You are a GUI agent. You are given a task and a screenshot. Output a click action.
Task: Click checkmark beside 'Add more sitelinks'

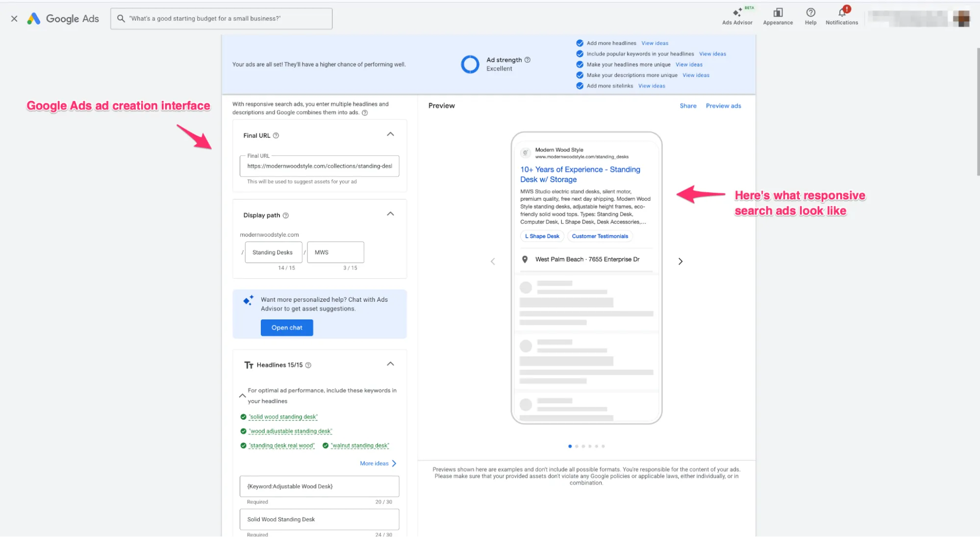(580, 86)
